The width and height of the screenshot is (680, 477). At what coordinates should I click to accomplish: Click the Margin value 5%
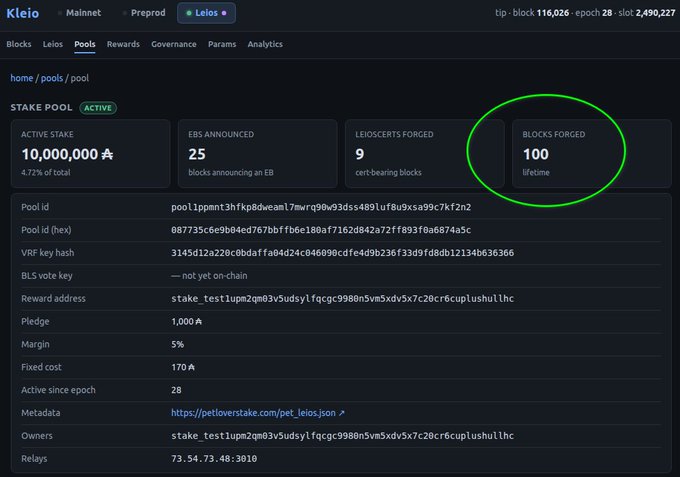(177, 344)
